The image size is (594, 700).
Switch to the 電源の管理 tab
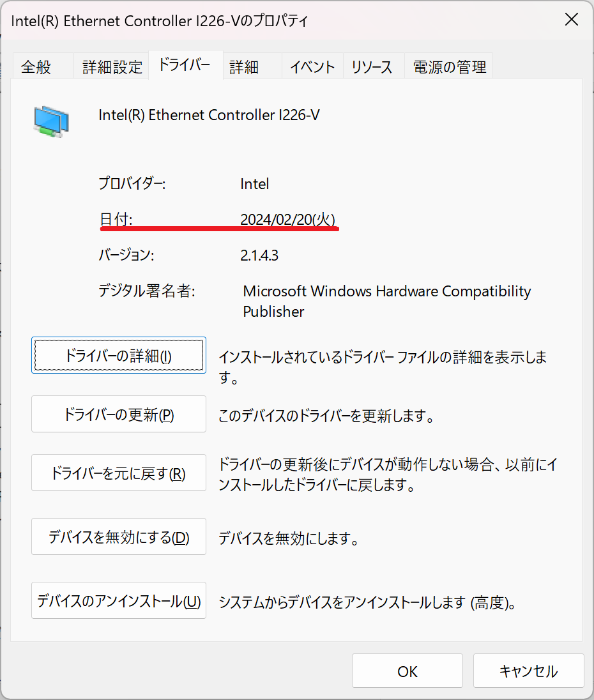pyautogui.click(x=449, y=66)
